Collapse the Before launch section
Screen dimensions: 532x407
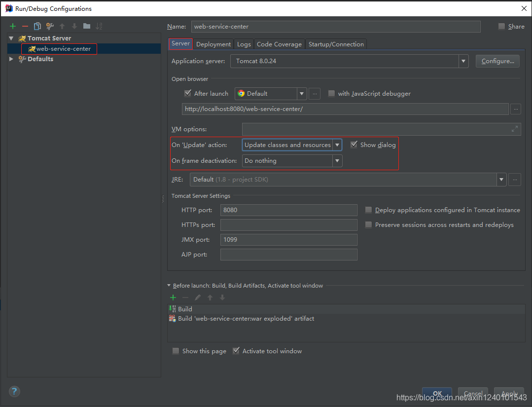click(x=169, y=286)
